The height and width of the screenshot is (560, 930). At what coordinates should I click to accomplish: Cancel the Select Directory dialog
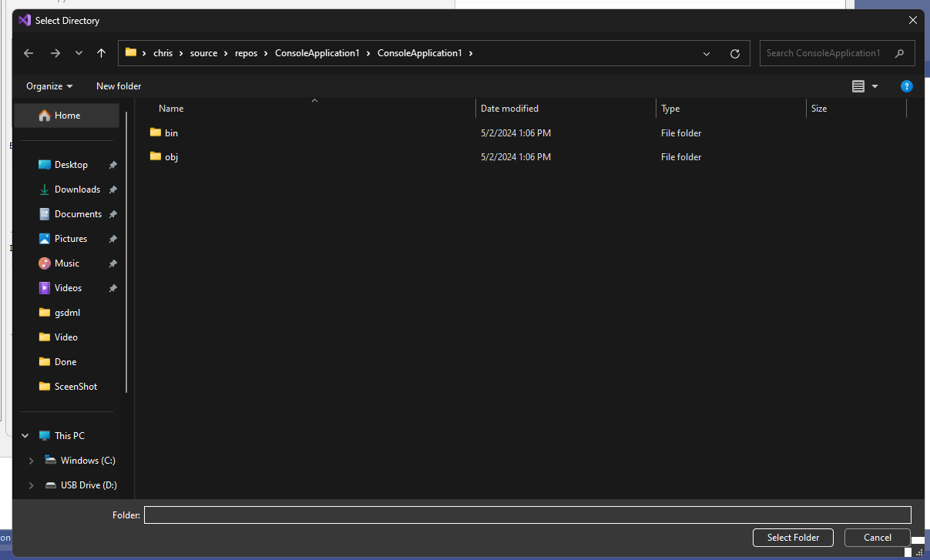(878, 538)
